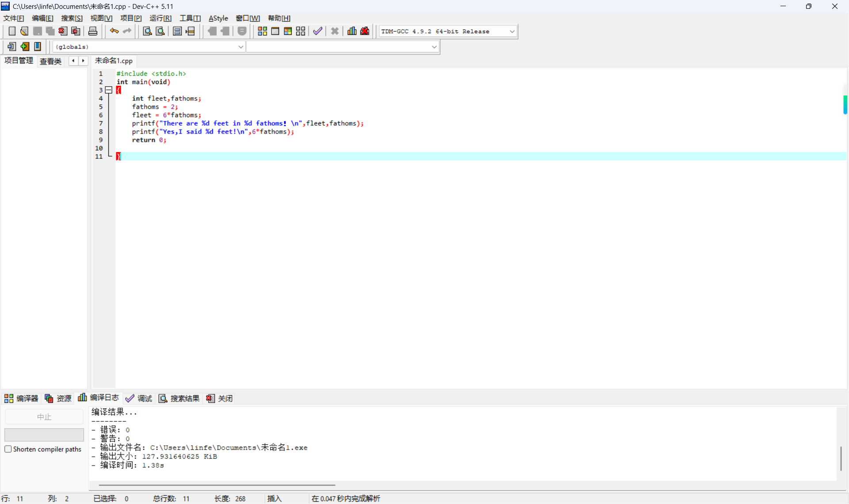
Task: Switch to the 编译器 bottom tab
Action: [x=21, y=398]
